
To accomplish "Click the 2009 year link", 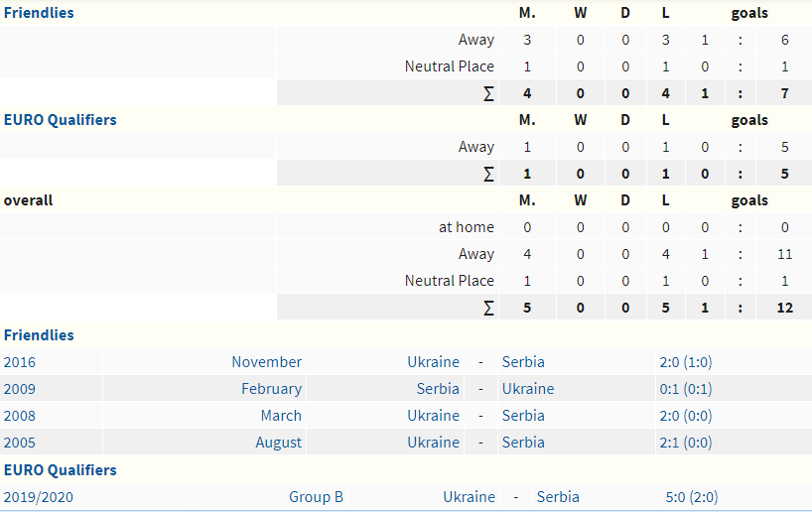I will pos(20,389).
